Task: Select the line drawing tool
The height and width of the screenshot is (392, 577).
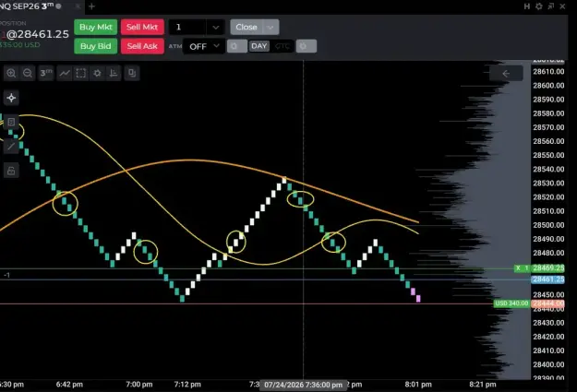Action: [x=11, y=147]
